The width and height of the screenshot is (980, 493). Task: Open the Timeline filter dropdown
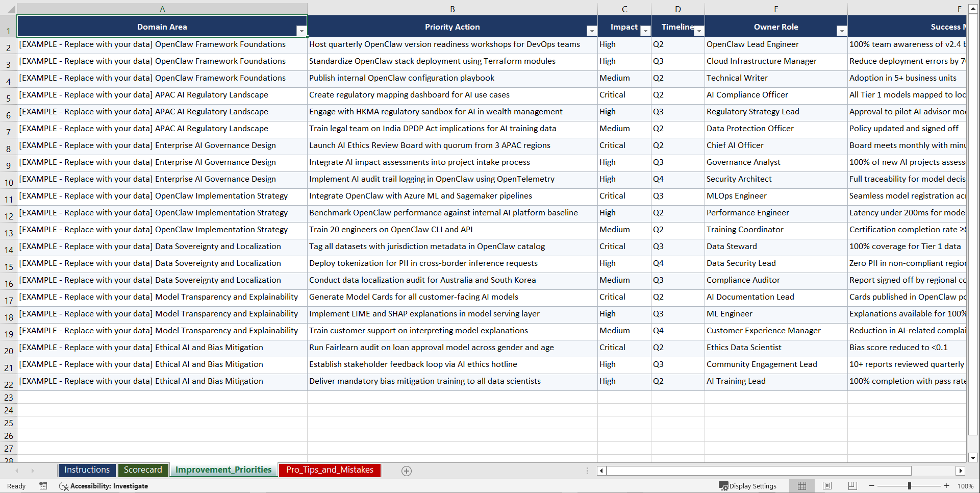[699, 31]
